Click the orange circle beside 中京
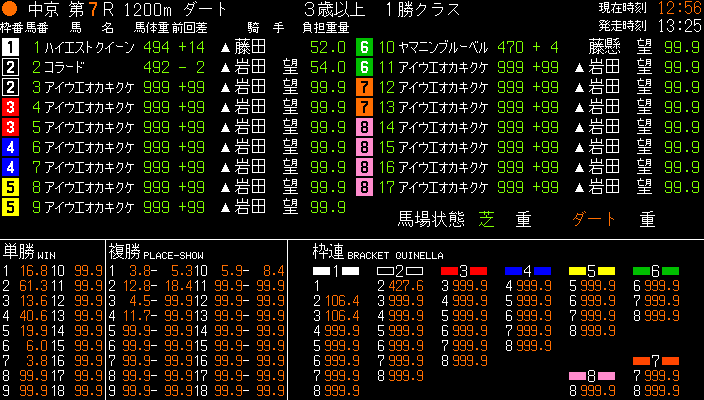 [10, 10]
